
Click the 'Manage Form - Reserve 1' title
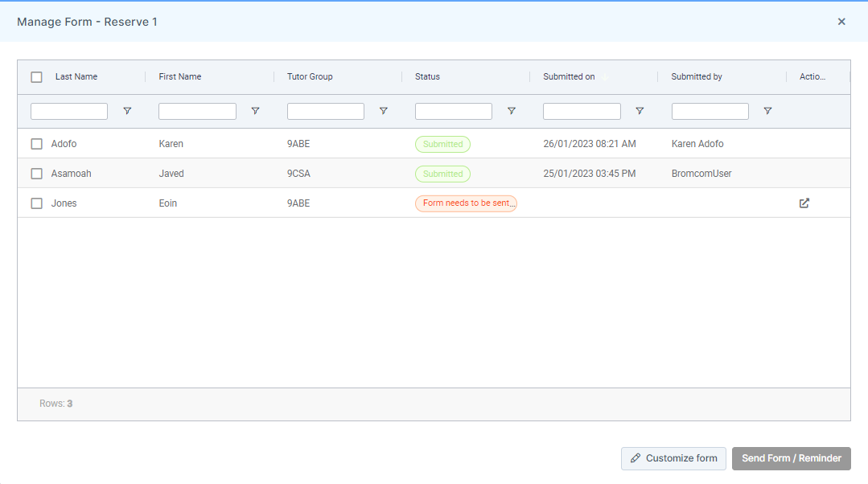click(87, 23)
